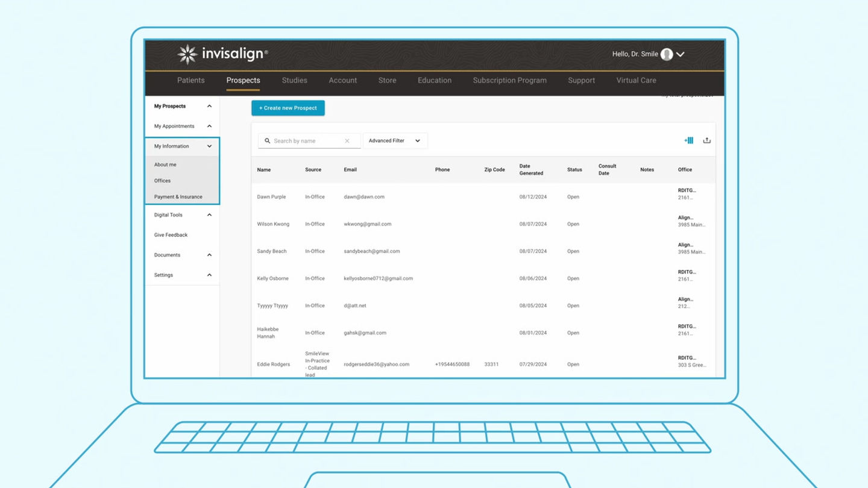The image size is (868, 488).
Task: Click the email kellyosborne0712@gmail.com
Action: (x=379, y=278)
